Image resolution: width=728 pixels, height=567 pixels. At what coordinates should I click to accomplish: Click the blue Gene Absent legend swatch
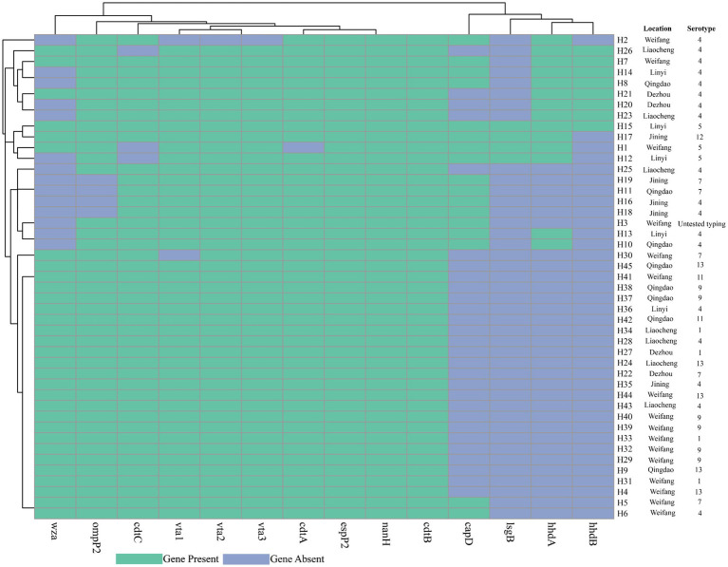click(246, 558)
